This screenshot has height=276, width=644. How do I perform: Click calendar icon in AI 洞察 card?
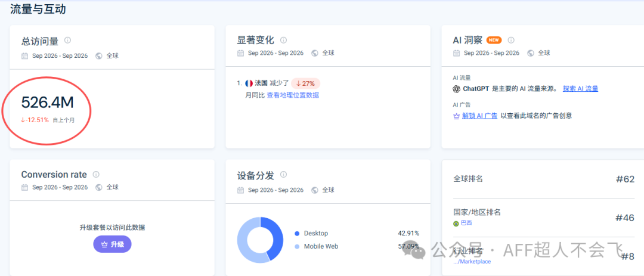pyautogui.click(x=456, y=53)
